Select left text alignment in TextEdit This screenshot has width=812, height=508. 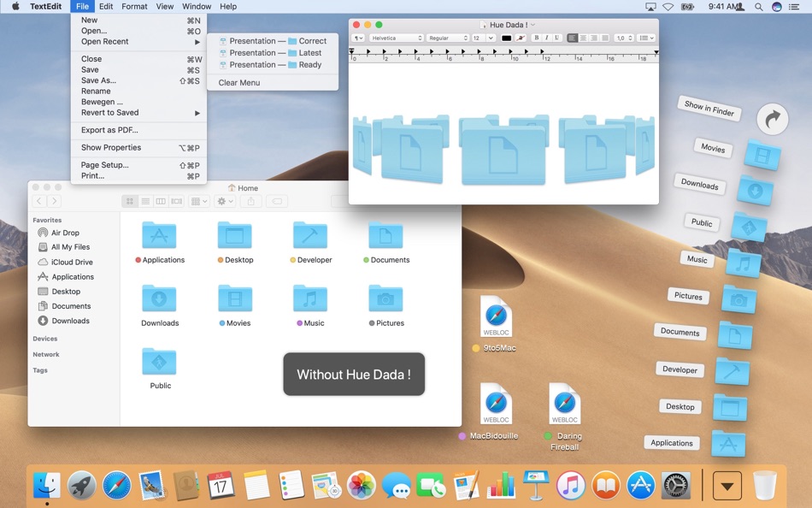[572, 38]
